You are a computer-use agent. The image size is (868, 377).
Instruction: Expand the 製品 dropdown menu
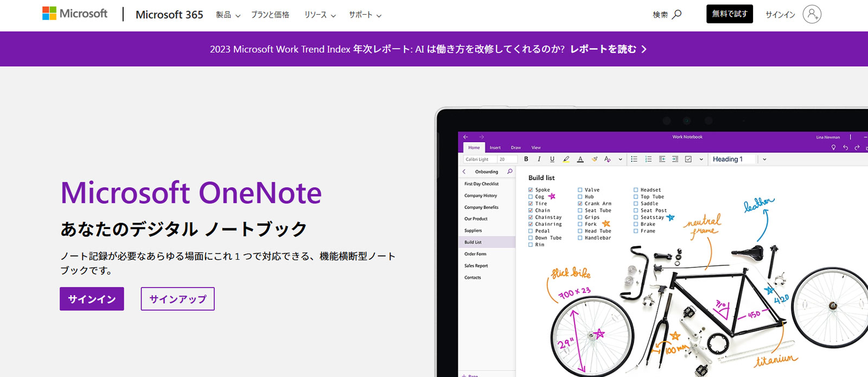tap(228, 15)
